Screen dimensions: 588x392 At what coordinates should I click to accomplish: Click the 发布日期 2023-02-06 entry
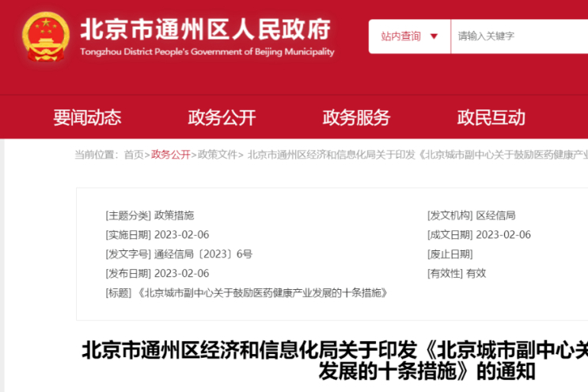pos(157,273)
